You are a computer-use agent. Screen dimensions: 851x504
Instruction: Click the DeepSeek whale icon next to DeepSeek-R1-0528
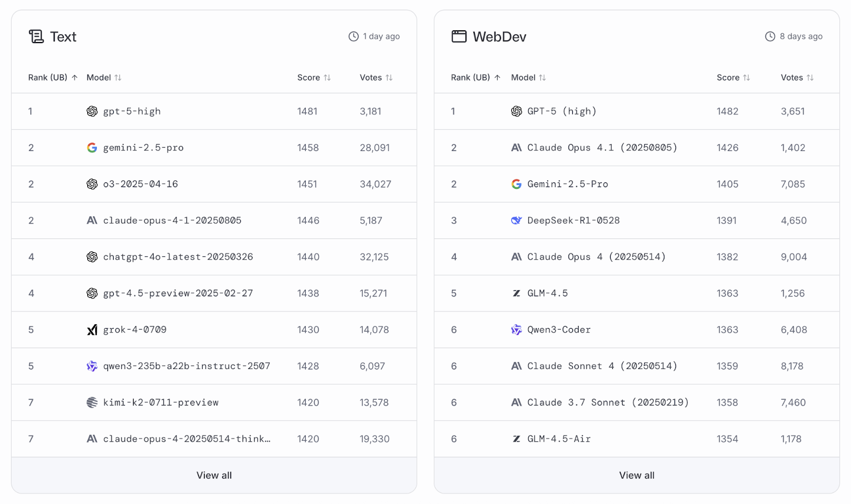pos(515,220)
